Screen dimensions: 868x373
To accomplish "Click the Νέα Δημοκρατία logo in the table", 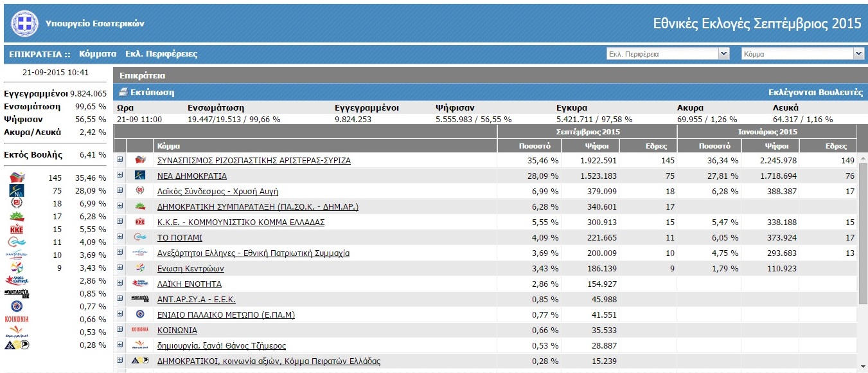I will click(140, 176).
